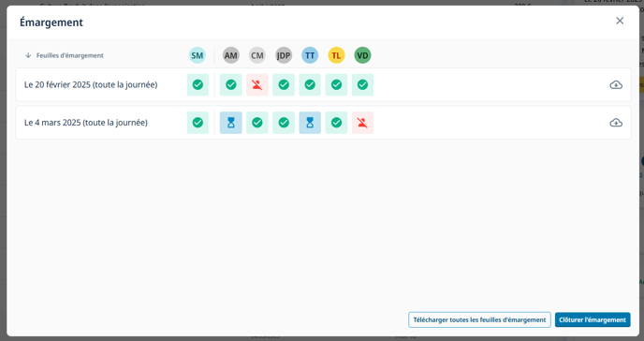Click the SM avatar icon
The width and height of the screenshot is (644, 341).
(198, 55)
